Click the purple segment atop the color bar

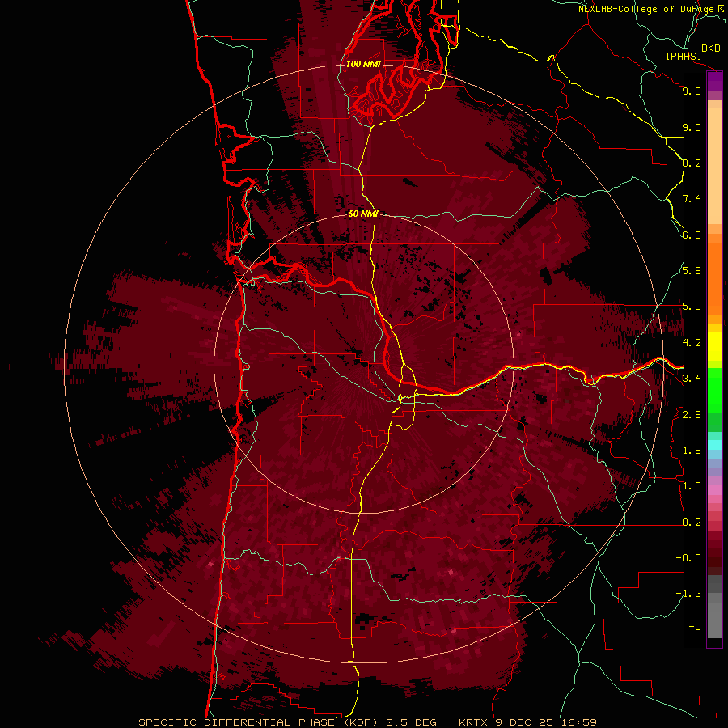[714, 82]
